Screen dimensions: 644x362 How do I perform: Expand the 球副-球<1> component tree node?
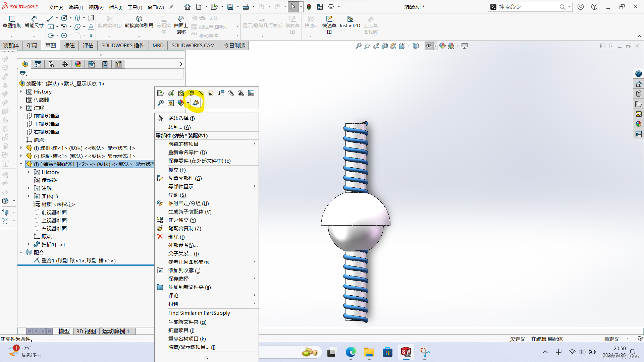point(21,148)
